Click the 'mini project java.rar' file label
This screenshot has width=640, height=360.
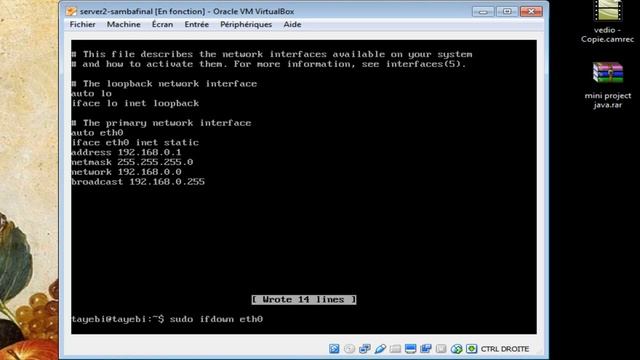[608, 100]
